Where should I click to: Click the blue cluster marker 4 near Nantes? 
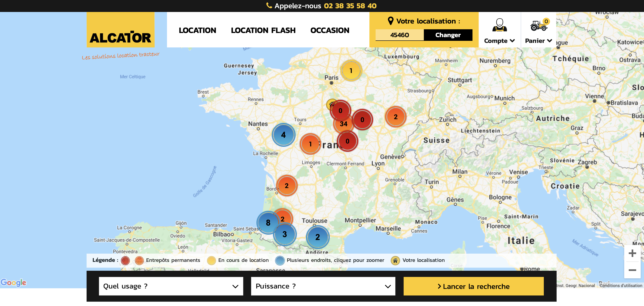coord(283,135)
